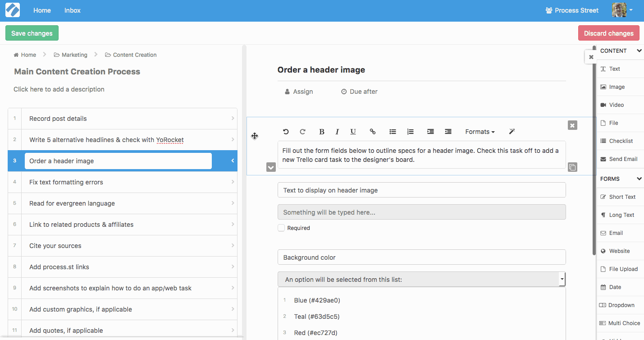Create a numbered list in the editor
This screenshot has width=644, height=340.
[x=410, y=132]
